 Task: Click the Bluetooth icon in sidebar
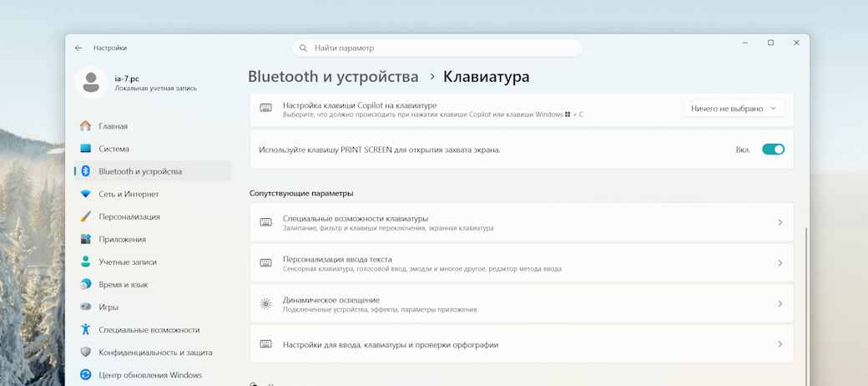pyautogui.click(x=85, y=171)
